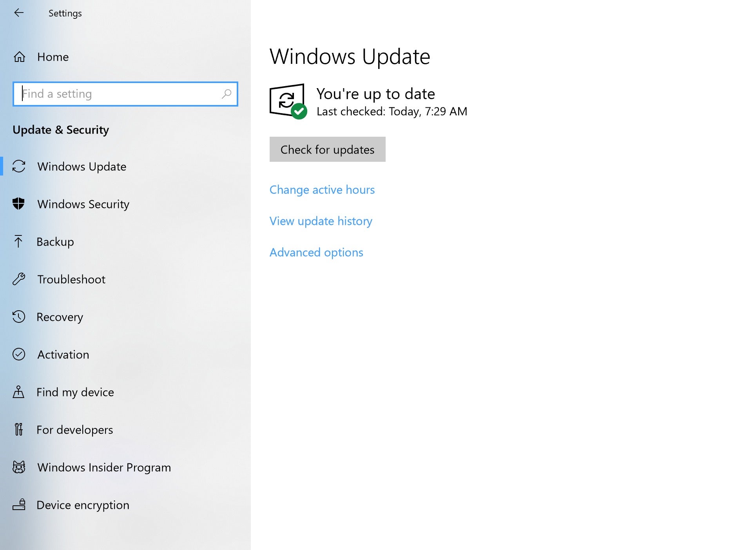Click the Find a setting search field
Image resolution: width=756 pixels, height=550 pixels.
[126, 93]
